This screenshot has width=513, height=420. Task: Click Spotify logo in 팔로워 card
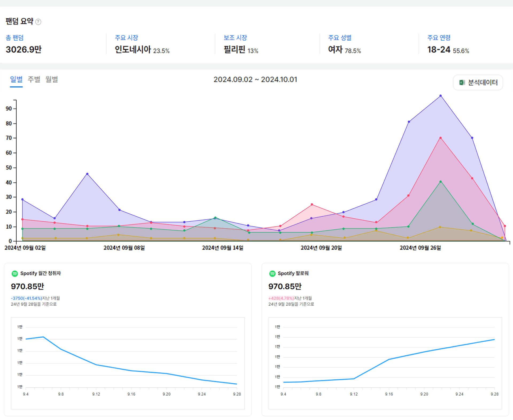pos(272,273)
